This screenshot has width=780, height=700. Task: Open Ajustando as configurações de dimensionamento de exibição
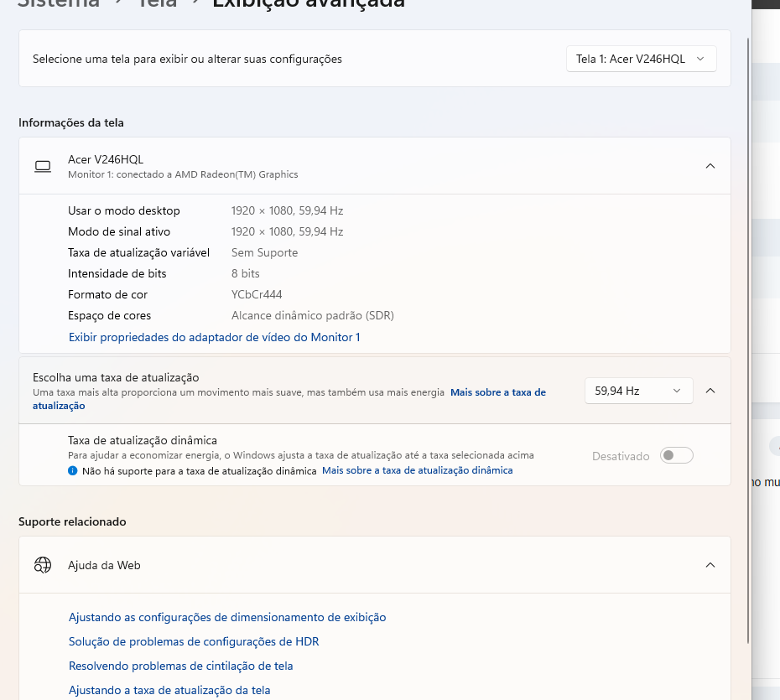tap(227, 617)
